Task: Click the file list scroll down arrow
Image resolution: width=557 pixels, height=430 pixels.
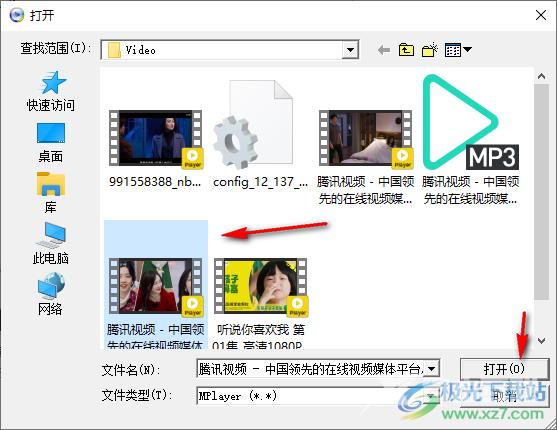Action: (x=541, y=341)
